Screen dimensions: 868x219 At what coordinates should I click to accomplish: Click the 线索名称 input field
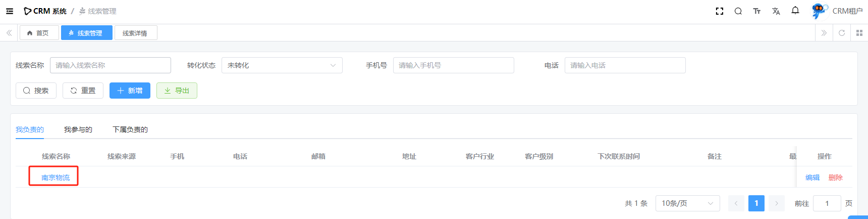[x=110, y=65]
